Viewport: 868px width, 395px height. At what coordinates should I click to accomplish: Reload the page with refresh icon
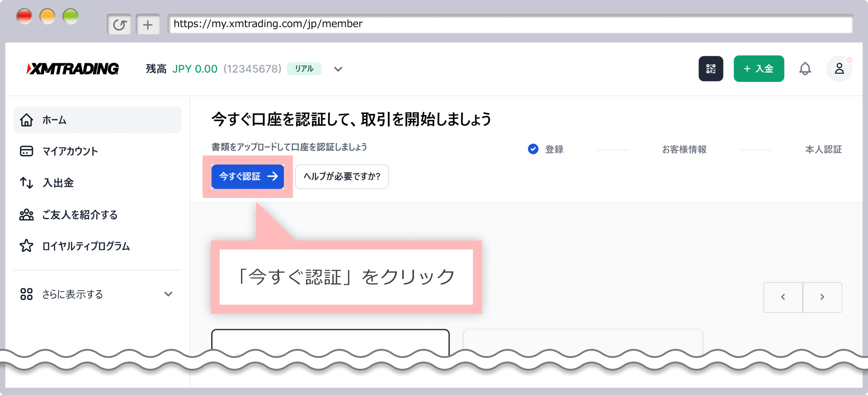[119, 24]
